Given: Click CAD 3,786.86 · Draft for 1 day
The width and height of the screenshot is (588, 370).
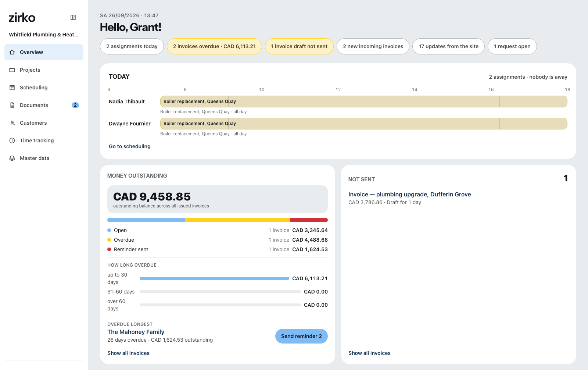Looking at the screenshot, I should (x=385, y=202).
